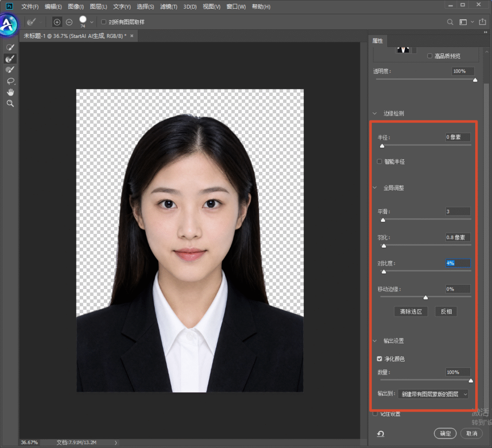
Task: Click the workspace layout icon
Action: (463, 22)
